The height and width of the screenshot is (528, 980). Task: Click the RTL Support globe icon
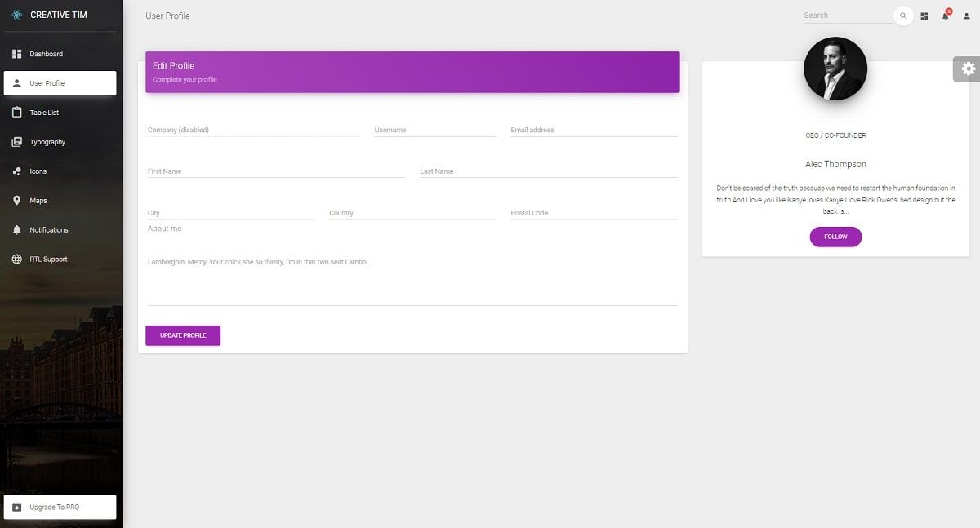click(17, 259)
